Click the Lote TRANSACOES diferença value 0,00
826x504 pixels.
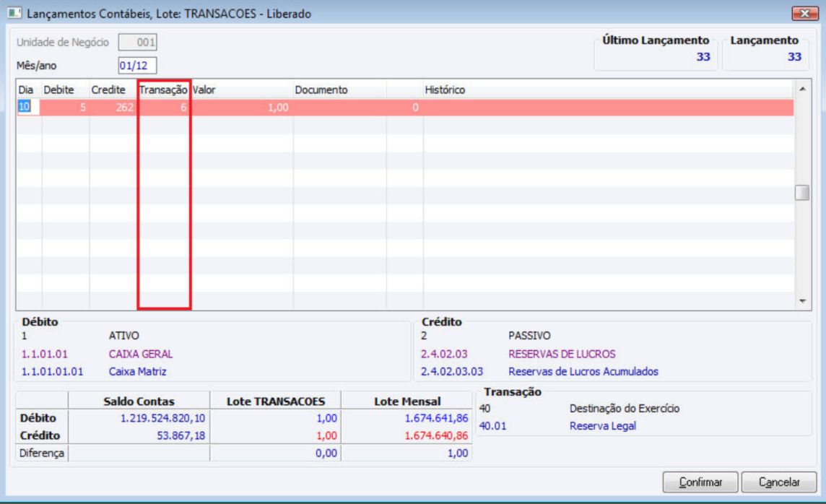(326, 453)
